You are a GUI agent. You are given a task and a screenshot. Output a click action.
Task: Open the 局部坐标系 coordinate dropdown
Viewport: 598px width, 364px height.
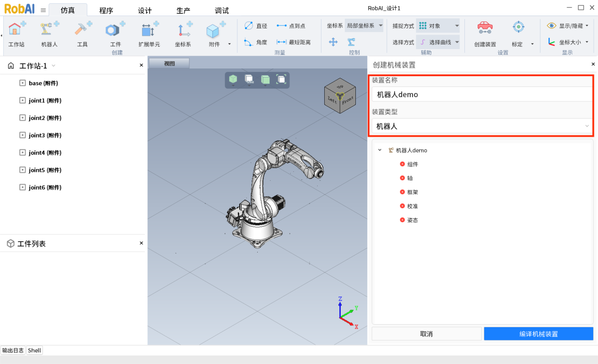click(x=364, y=25)
